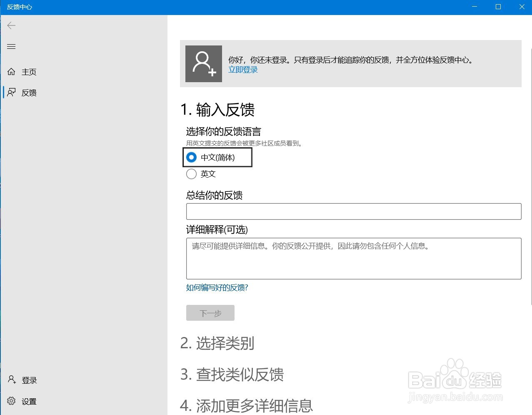The image size is (532, 415).
Task: Click the gray avatar placeholder image
Action: pos(203,63)
